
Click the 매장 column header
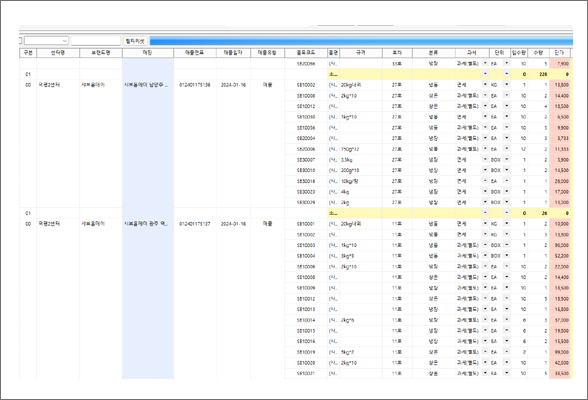pyautogui.click(x=148, y=53)
